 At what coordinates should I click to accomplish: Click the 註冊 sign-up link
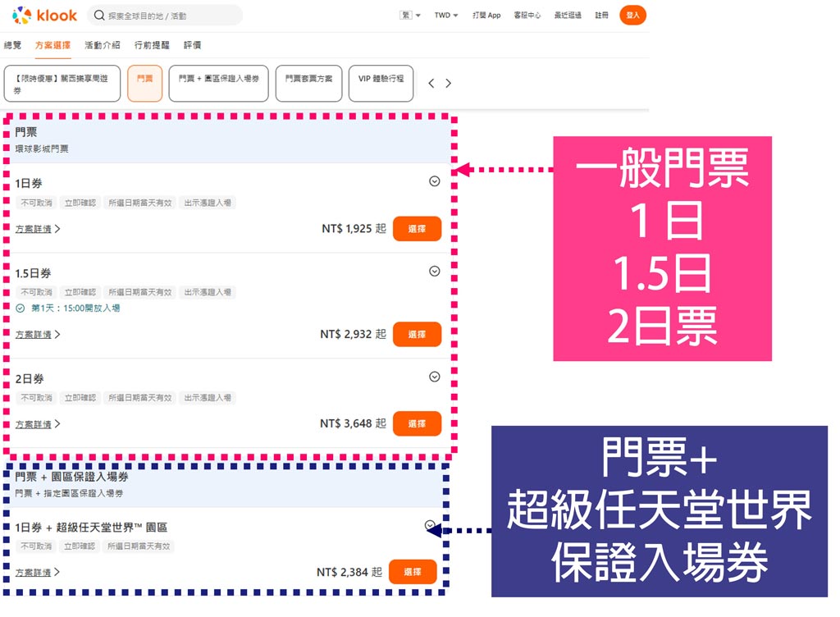click(x=601, y=16)
